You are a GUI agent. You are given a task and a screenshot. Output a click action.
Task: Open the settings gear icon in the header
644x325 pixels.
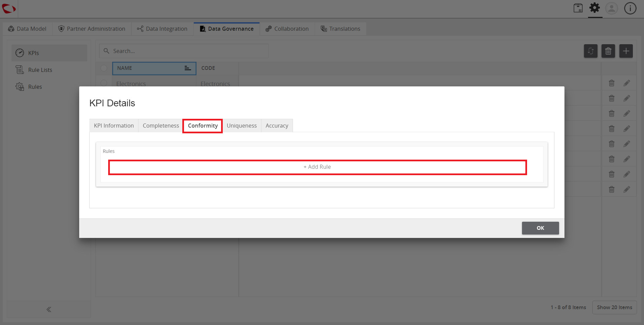point(595,8)
